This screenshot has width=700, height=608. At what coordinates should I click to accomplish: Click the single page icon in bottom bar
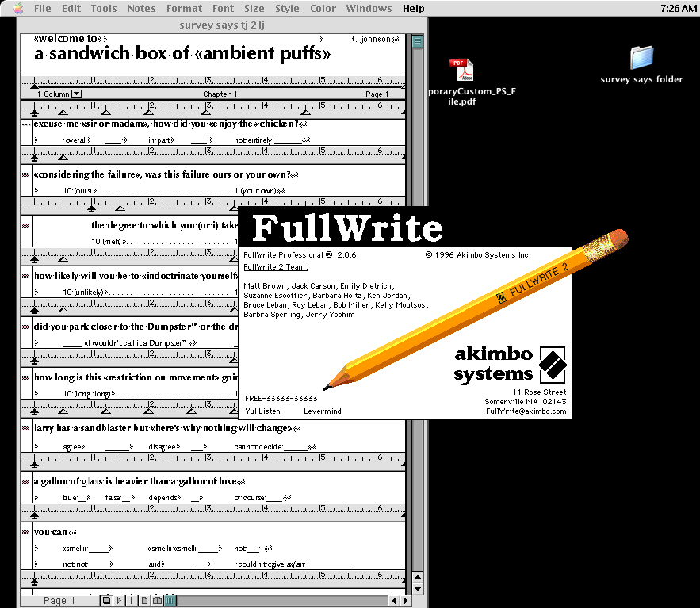click(x=144, y=600)
